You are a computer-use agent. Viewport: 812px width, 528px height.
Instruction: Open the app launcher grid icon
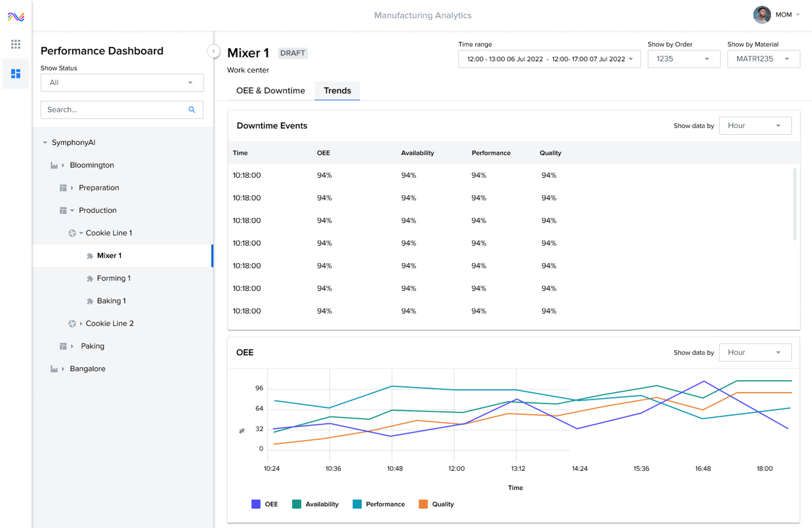tap(15, 44)
